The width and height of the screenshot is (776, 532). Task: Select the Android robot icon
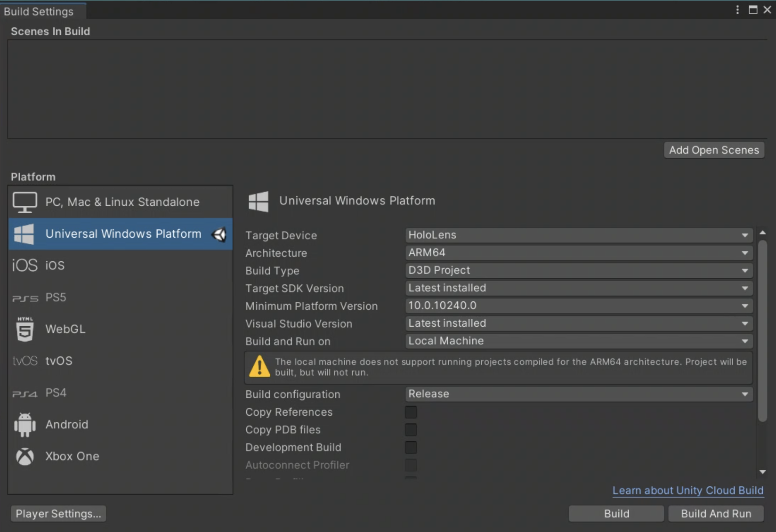(x=25, y=424)
